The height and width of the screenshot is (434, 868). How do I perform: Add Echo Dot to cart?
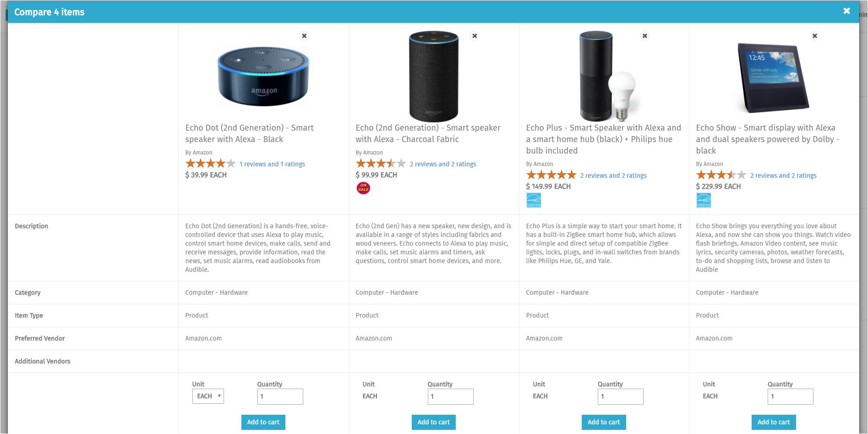tap(263, 422)
